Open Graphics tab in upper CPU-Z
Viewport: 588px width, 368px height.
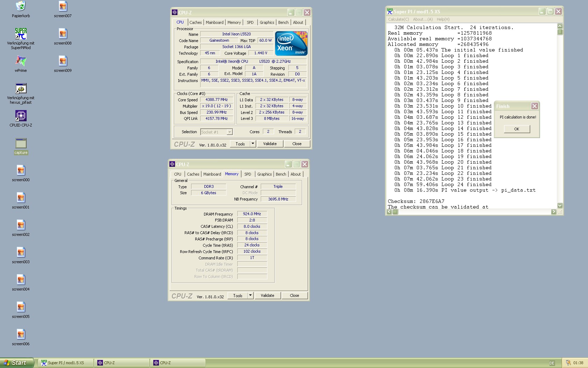click(x=267, y=22)
